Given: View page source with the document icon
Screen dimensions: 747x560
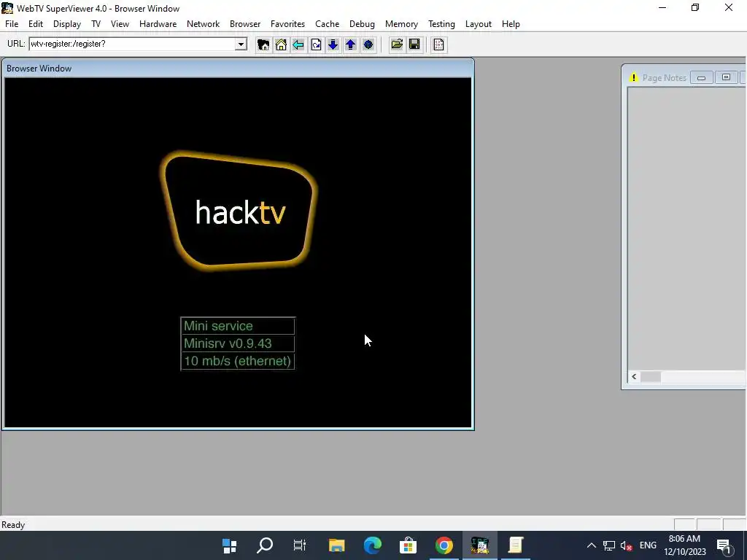Looking at the screenshot, I should point(438,44).
